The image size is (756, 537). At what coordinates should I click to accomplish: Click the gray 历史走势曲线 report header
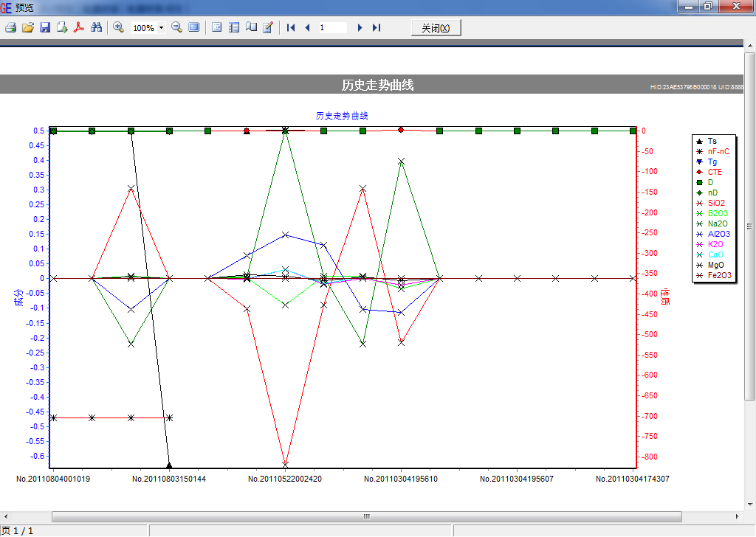(x=377, y=85)
